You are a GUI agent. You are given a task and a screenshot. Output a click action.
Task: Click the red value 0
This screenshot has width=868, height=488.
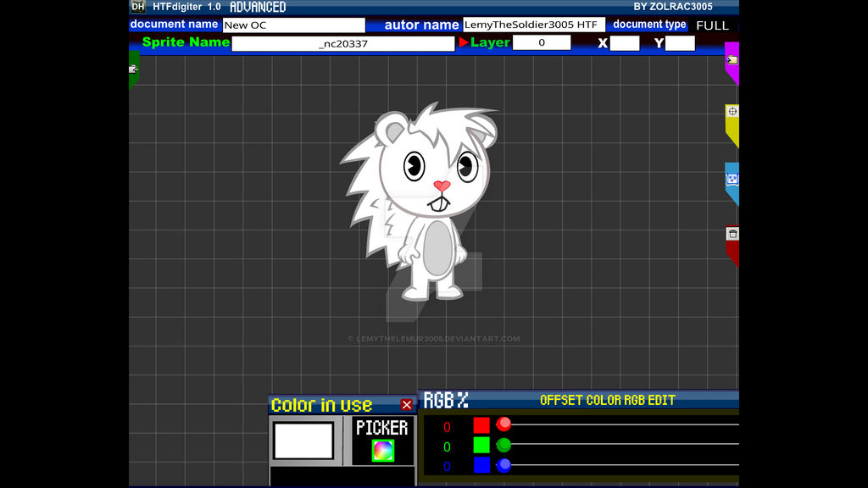click(447, 427)
